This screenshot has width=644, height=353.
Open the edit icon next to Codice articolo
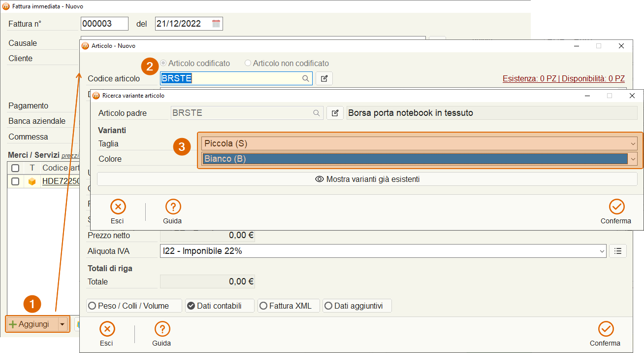[x=324, y=78]
